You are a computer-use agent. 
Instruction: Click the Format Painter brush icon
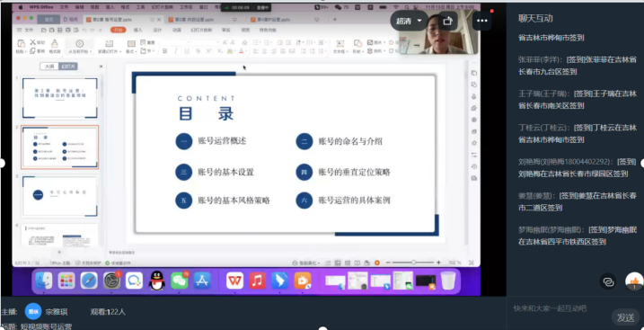tap(55, 43)
